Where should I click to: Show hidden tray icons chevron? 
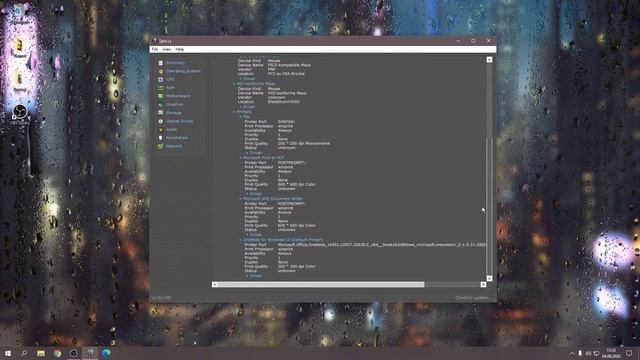click(572, 353)
